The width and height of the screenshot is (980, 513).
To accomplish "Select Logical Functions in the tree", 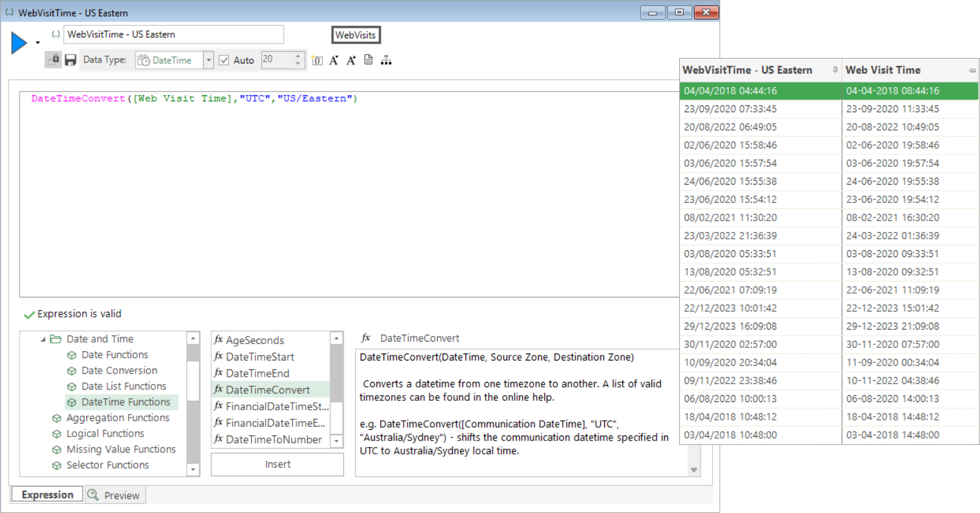I will [105, 434].
